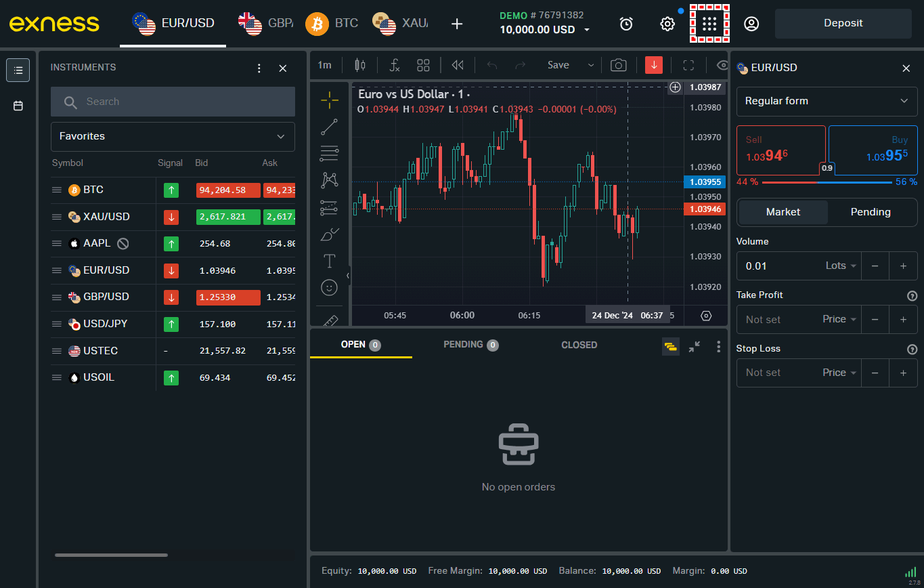924x588 pixels.
Task: Open orders panel three-dot menu
Action: (719, 346)
